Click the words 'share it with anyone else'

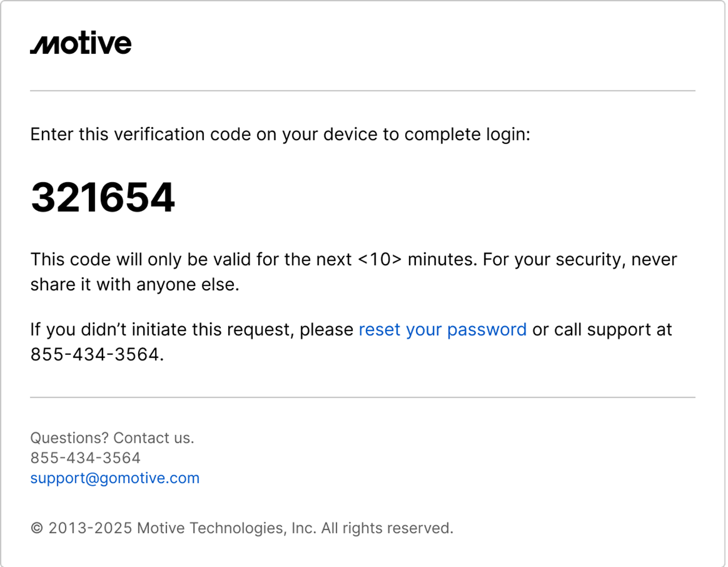click(x=134, y=285)
